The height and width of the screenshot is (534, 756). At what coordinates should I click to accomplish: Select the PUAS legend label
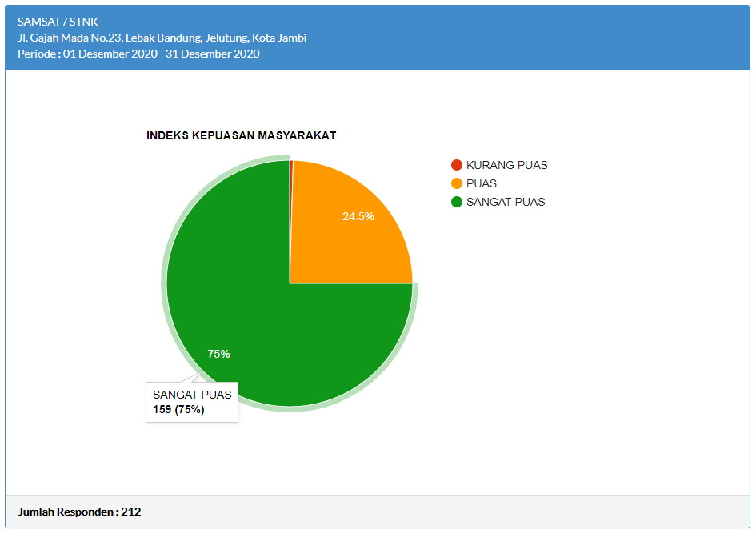tap(482, 183)
